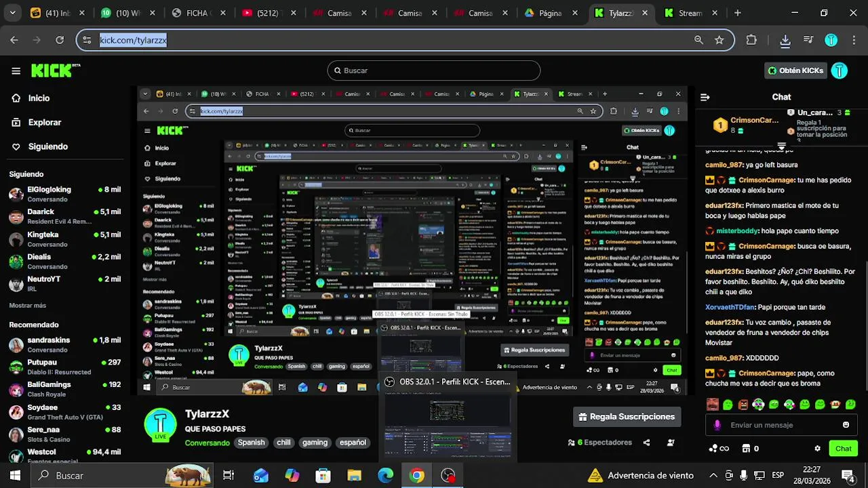This screenshot has height=488, width=868.
Task: Click the OBS icon on the taskbar
Action: tap(448, 476)
